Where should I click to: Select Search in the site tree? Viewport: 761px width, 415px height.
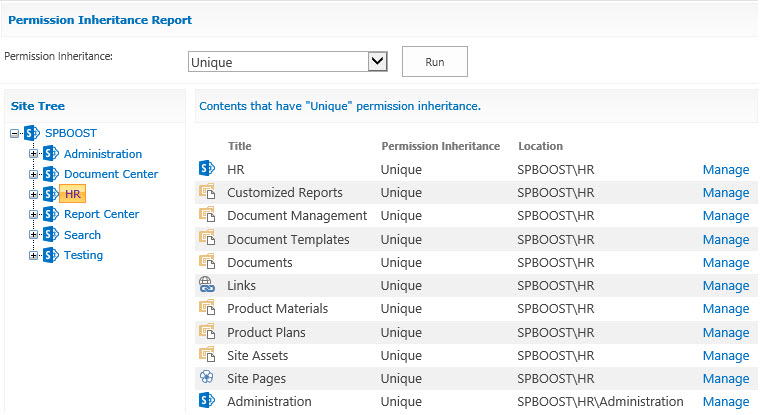(x=83, y=235)
